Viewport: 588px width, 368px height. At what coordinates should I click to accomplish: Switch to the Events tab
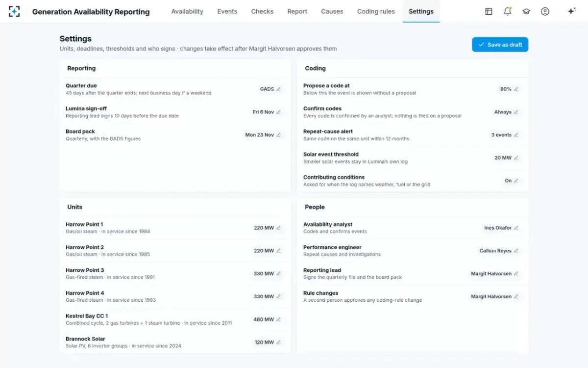227,11
